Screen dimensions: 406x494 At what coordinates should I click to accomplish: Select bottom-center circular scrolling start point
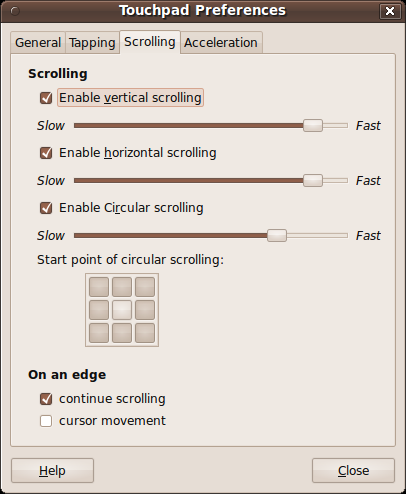(122, 333)
